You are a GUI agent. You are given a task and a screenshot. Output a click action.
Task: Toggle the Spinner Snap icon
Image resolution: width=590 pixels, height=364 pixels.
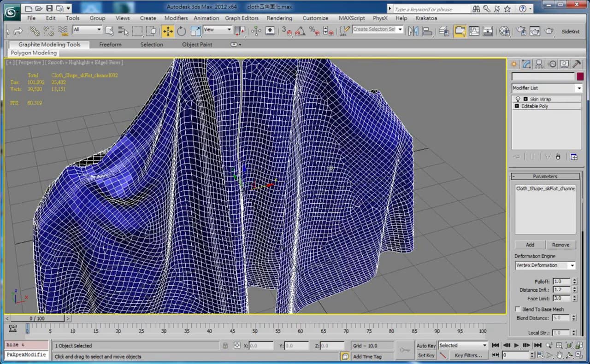[328, 31]
